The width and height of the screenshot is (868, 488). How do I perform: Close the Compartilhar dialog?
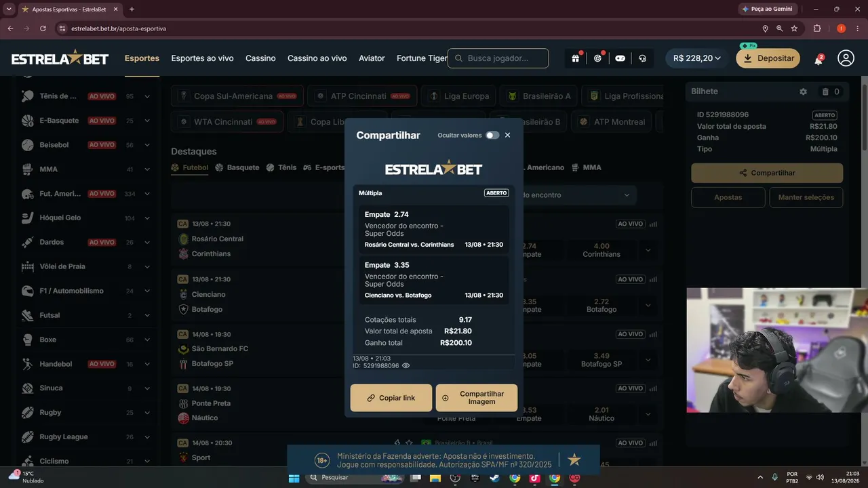pos(507,135)
